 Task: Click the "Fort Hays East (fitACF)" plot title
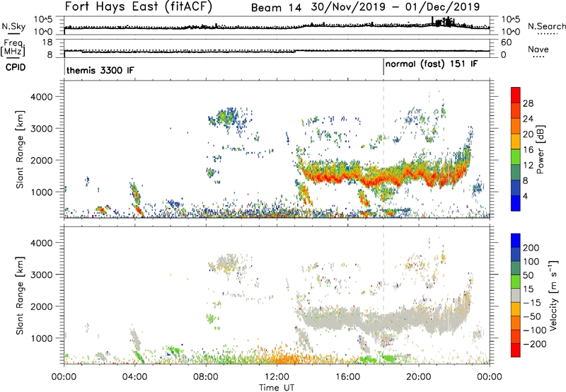tap(139, 6)
